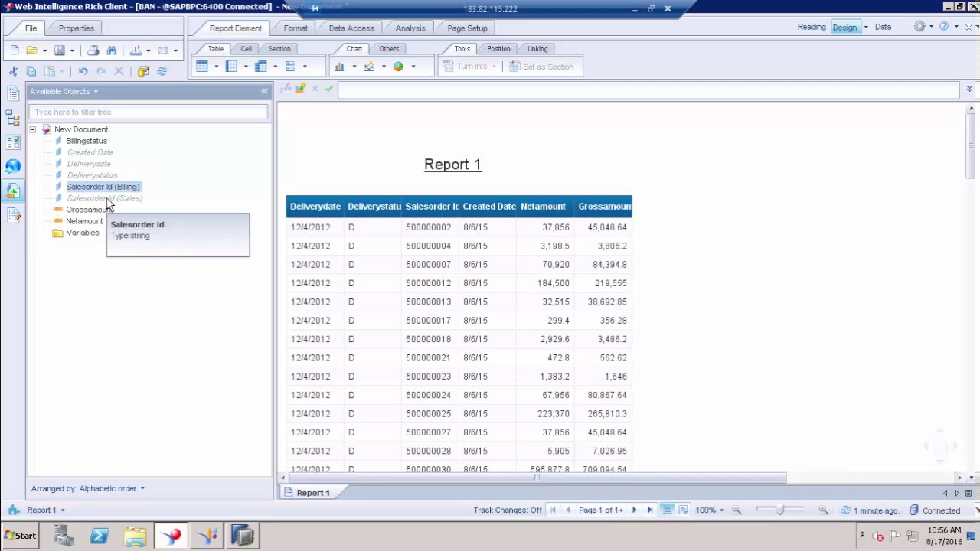This screenshot has width=980, height=551.
Task: Click the zoom in magnifier
Action: (x=824, y=510)
